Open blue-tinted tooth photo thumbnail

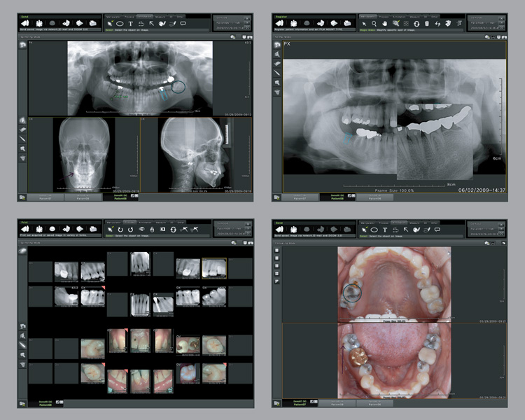pos(188,373)
